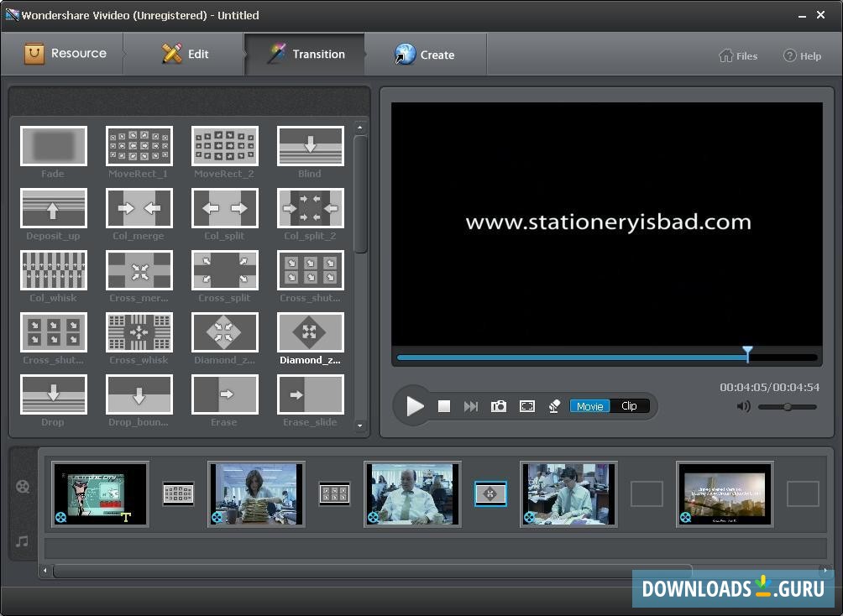Show the music track in timeline
The height and width of the screenshot is (616, 843).
[x=23, y=541]
